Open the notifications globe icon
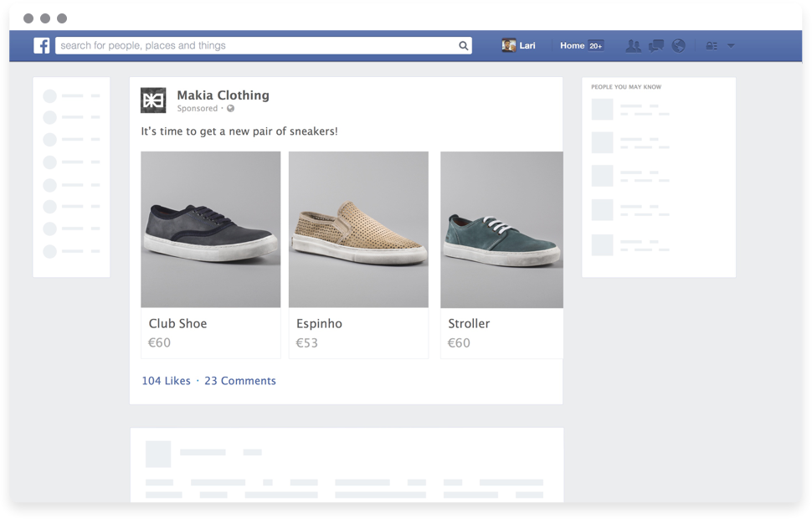The height and width of the screenshot is (519, 812). (x=678, y=46)
